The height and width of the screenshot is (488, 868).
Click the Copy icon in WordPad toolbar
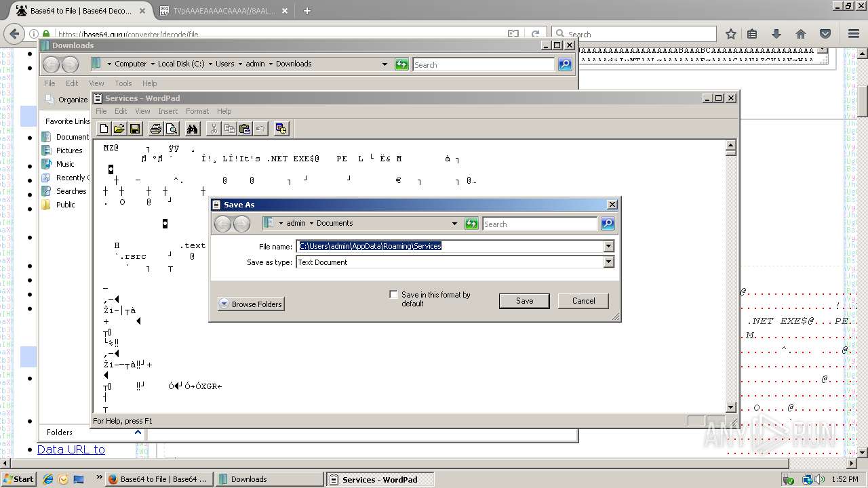229,129
